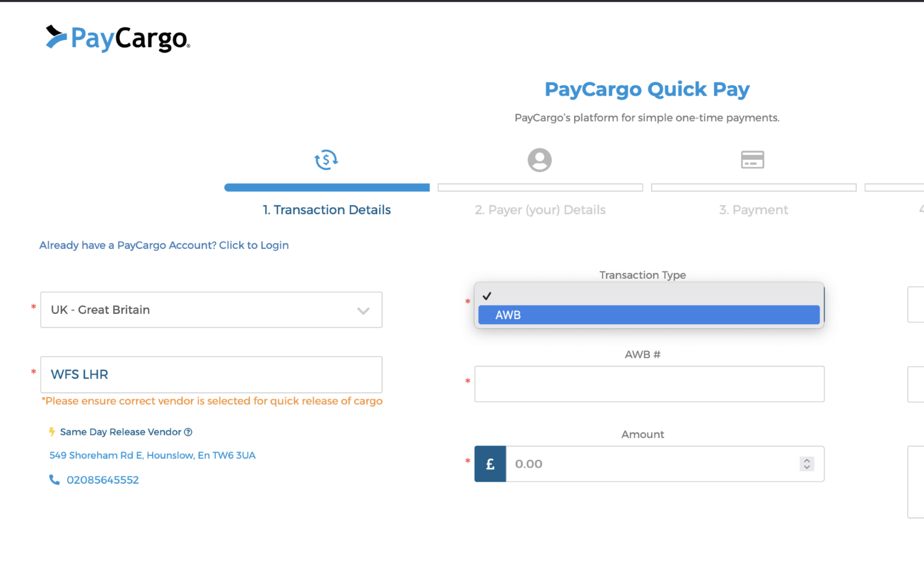Open the UK - Great Britain country dropdown
This screenshot has width=924, height=568.
(x=211, y=310)
